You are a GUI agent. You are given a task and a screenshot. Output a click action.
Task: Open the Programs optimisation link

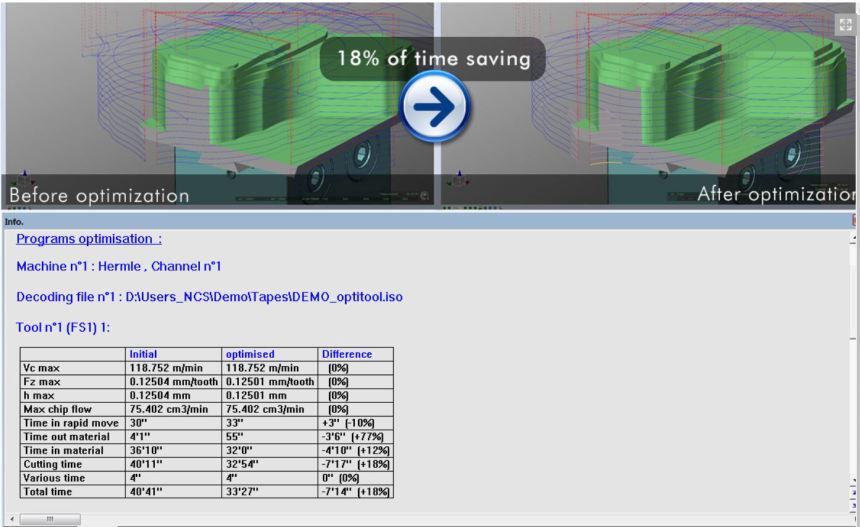[x=89, y=239]
